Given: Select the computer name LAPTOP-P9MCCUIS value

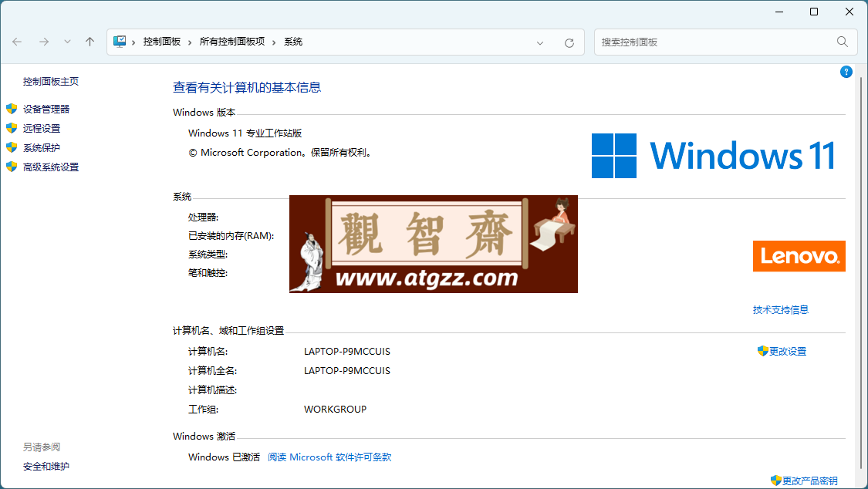Looking at the screenshot, I should [347, 351].
